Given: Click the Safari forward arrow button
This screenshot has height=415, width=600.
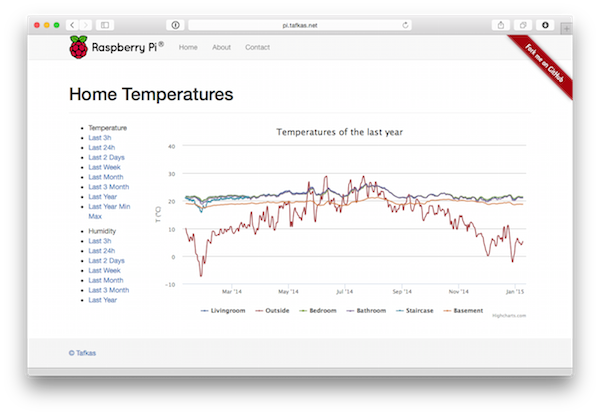Looking at the screenshot, I should [x=86, y=25].
